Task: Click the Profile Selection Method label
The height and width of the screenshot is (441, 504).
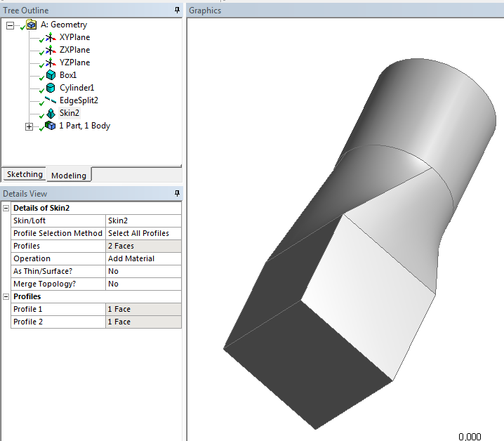Action: tap(58, 233)
